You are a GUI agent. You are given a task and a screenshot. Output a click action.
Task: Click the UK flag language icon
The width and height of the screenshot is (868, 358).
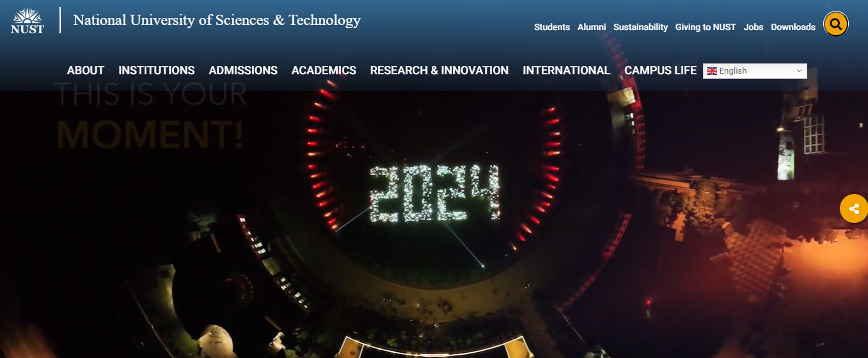pyautogui.click(x=712, y=71)
